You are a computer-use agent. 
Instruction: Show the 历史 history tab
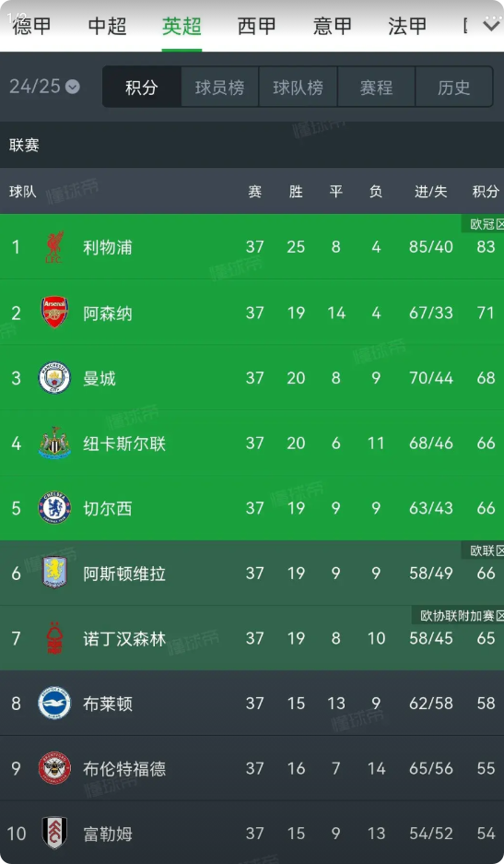tap(454, 87)
